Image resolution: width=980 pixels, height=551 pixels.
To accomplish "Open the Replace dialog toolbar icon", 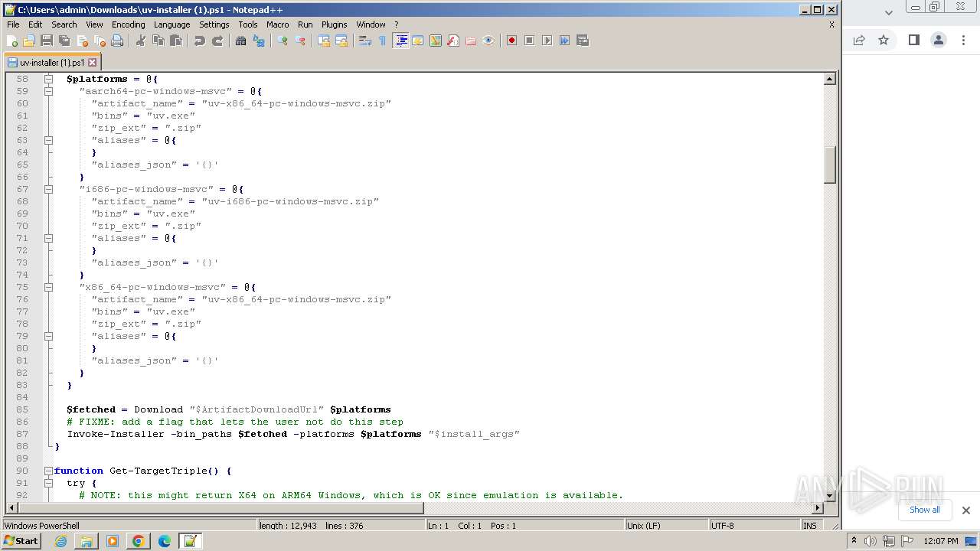I will point(259,41).
